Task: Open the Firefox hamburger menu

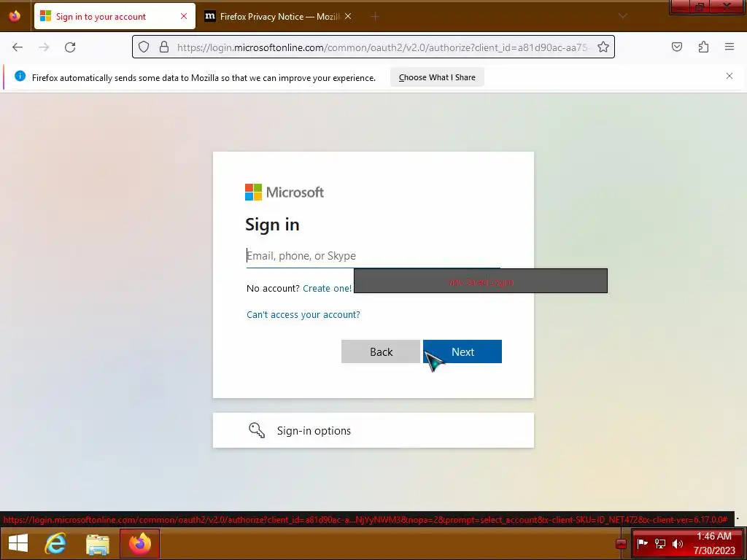Action: click(x=729, y=47)
